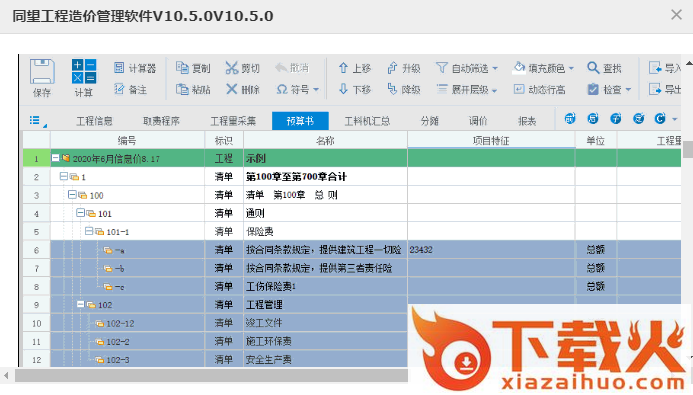The image size is (693, 395).
Task: Click the Save (保存) floppy disk icon
Action: point(42,72)
